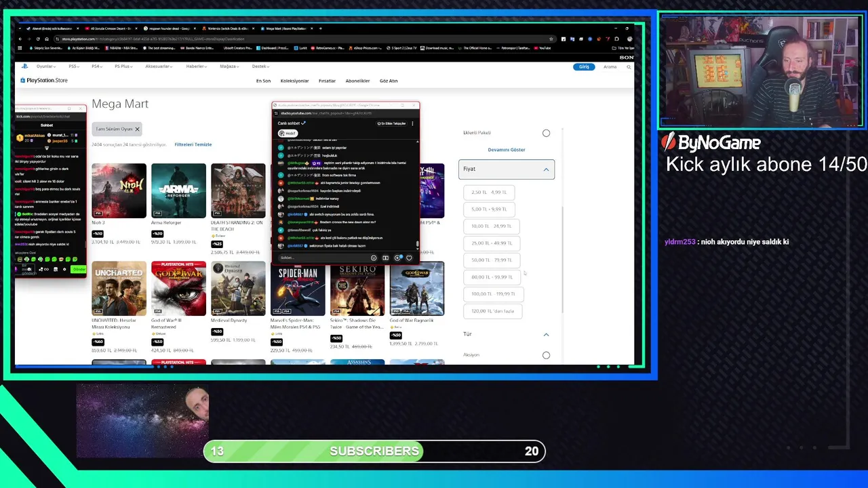Open the emoji picker in the YouTube chat

pyautogui.click(x=374, y=258)
